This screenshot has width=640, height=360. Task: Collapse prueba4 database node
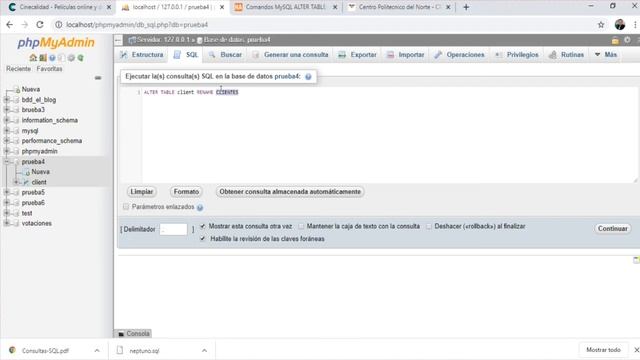[7, 162]
